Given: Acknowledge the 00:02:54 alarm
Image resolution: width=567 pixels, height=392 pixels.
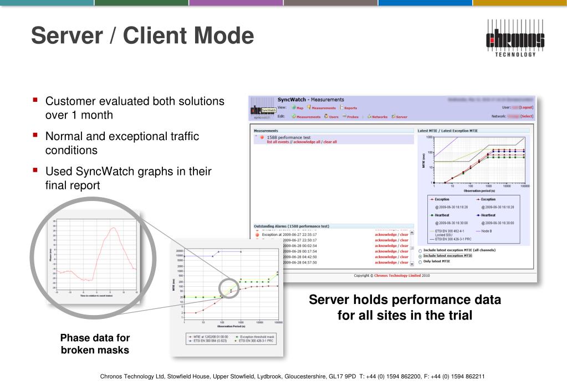Looking at the screenshot, I should point(385,246).
